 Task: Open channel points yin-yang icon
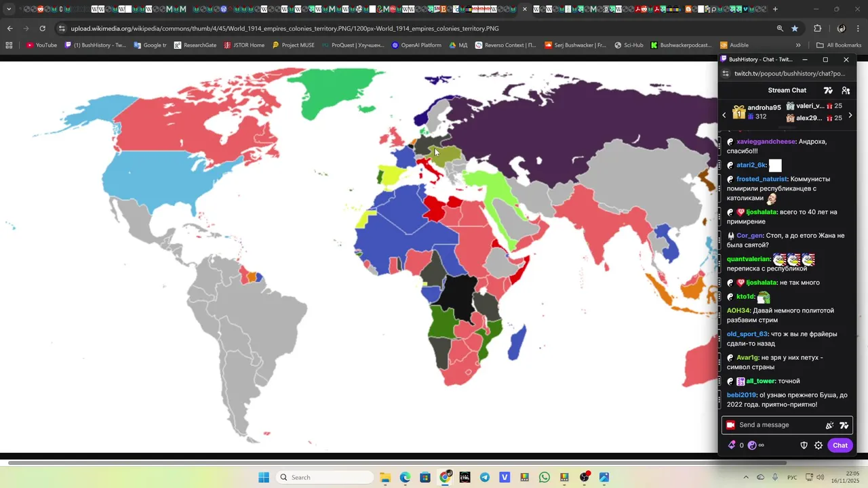752,445
